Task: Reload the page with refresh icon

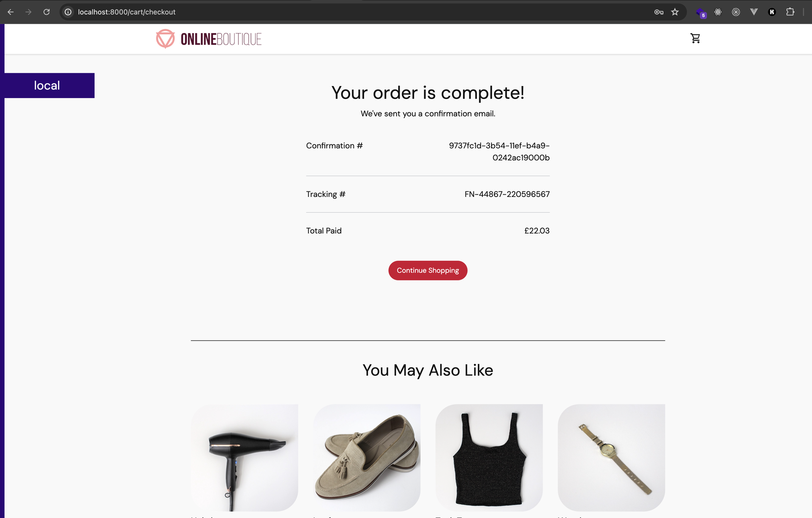Action: pos(46,12)
